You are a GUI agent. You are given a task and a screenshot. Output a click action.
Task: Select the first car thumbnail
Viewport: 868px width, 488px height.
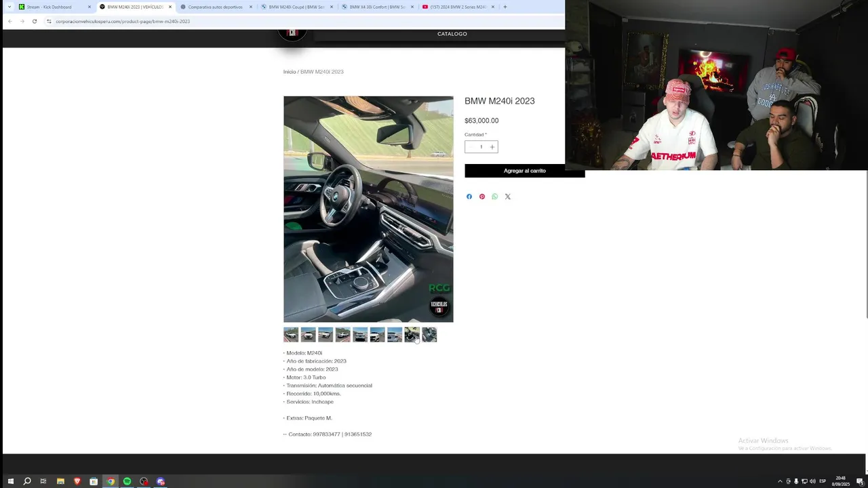pyautogui.click(x=291, y=335)
